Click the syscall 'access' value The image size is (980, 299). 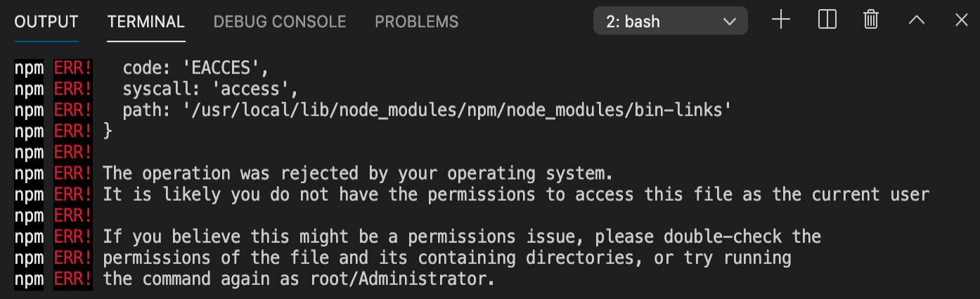(251, 89)
